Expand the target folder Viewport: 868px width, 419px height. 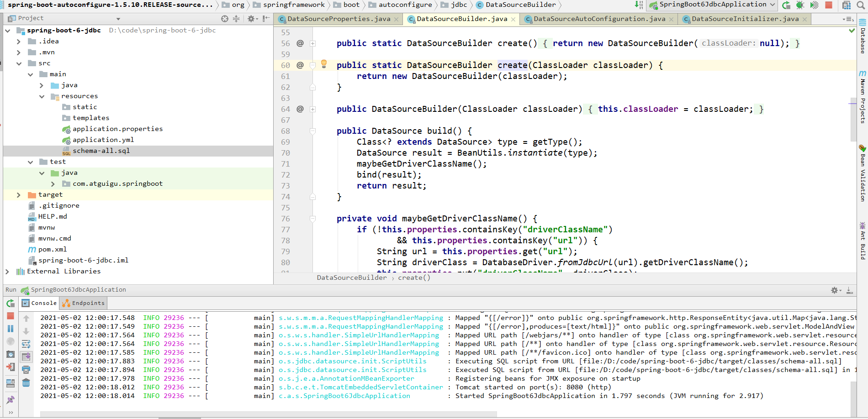point(18,194)
